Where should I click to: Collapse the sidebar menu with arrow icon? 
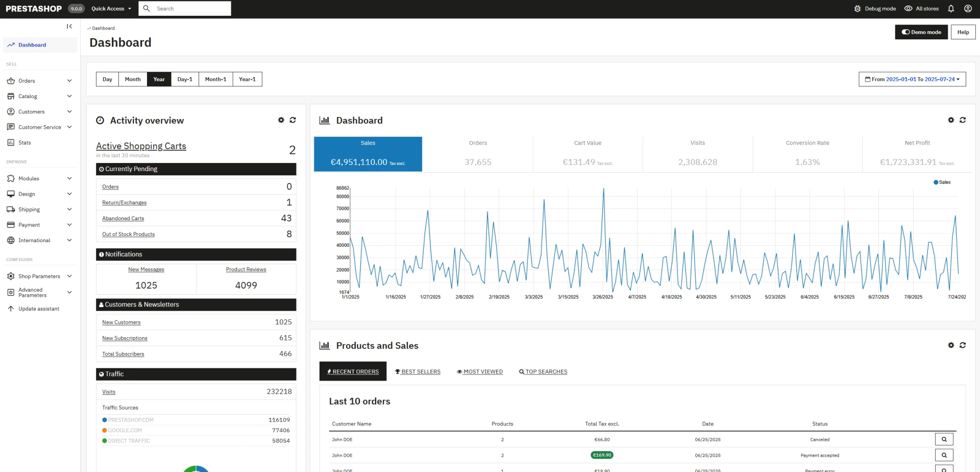pyautogui.click(x=69, y=27)
